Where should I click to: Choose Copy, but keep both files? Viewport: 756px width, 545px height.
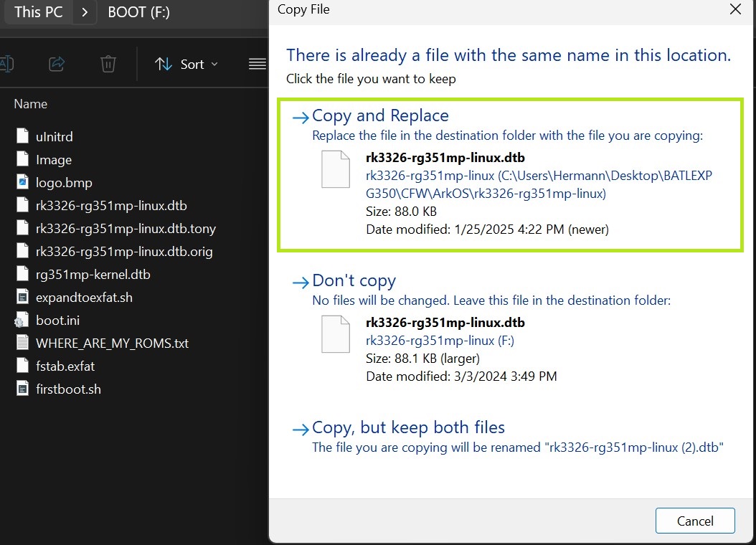[x=408, y=428]
